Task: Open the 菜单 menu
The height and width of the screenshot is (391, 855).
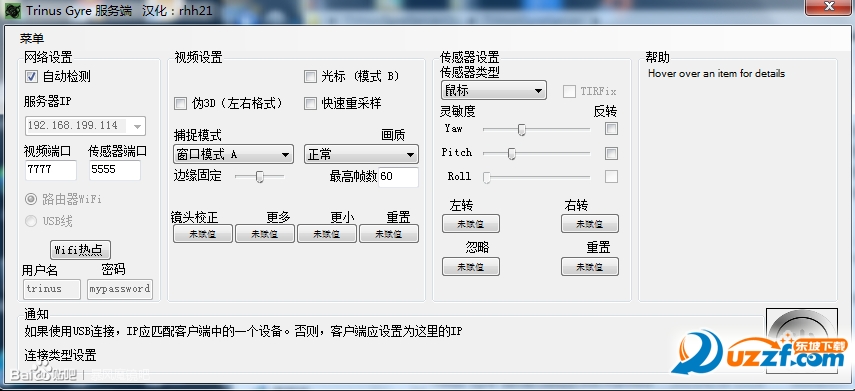Action: pyautogui.click(x=32, y=38)
